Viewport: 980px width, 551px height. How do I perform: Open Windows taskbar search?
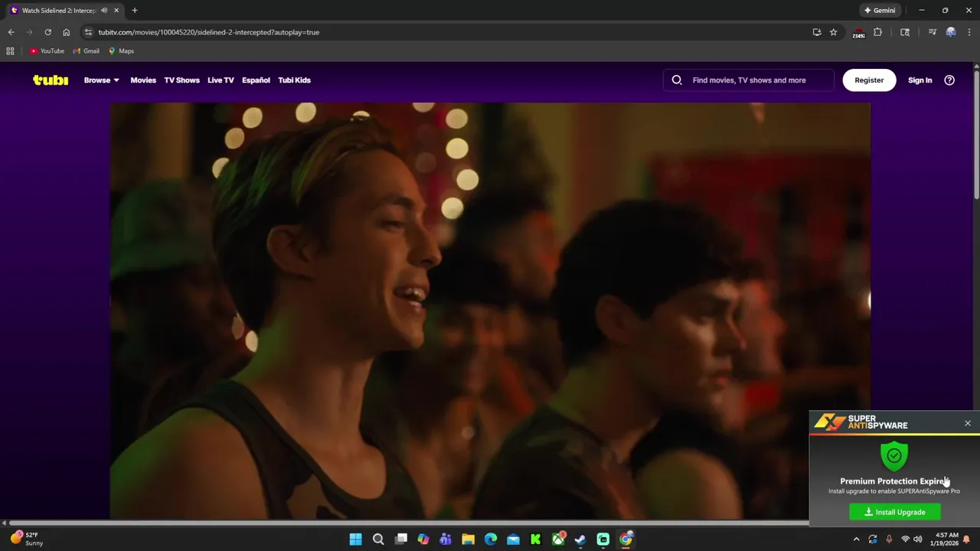[378, 540]
